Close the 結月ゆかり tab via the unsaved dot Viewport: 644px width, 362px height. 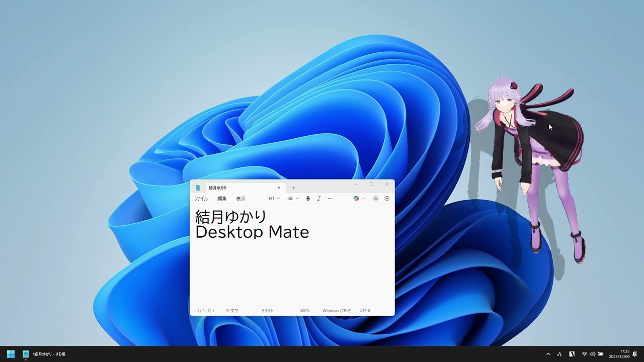tap(279, 188)
